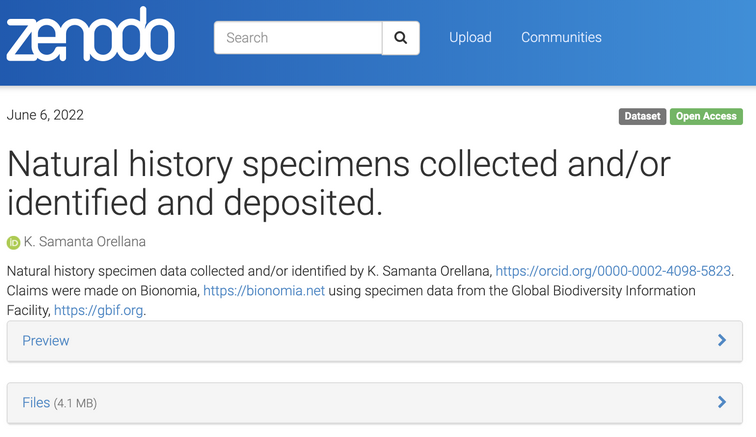Open the Preview section heading

pos(46,341)
